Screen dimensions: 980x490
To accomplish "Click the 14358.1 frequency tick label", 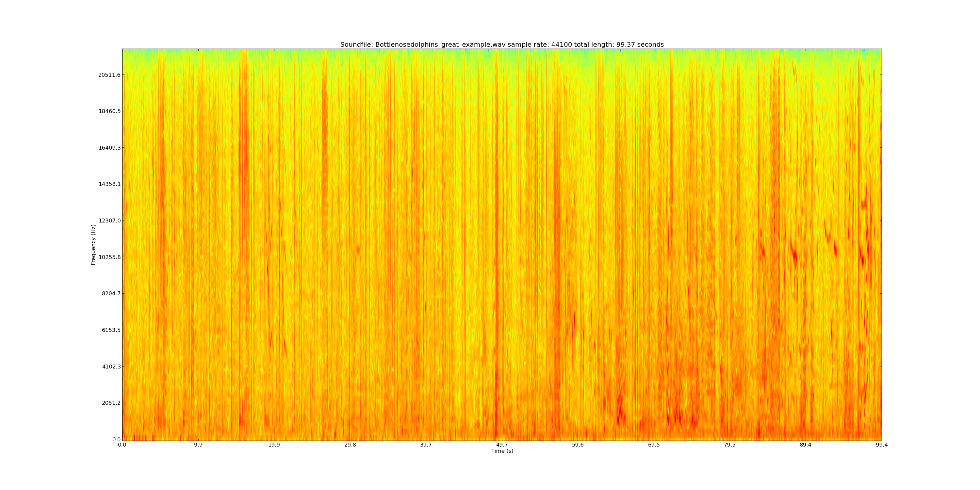I will coord(109,184).
